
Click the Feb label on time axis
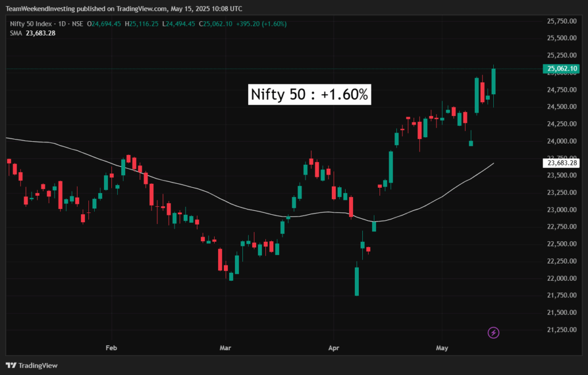click(x=111, y=347)
